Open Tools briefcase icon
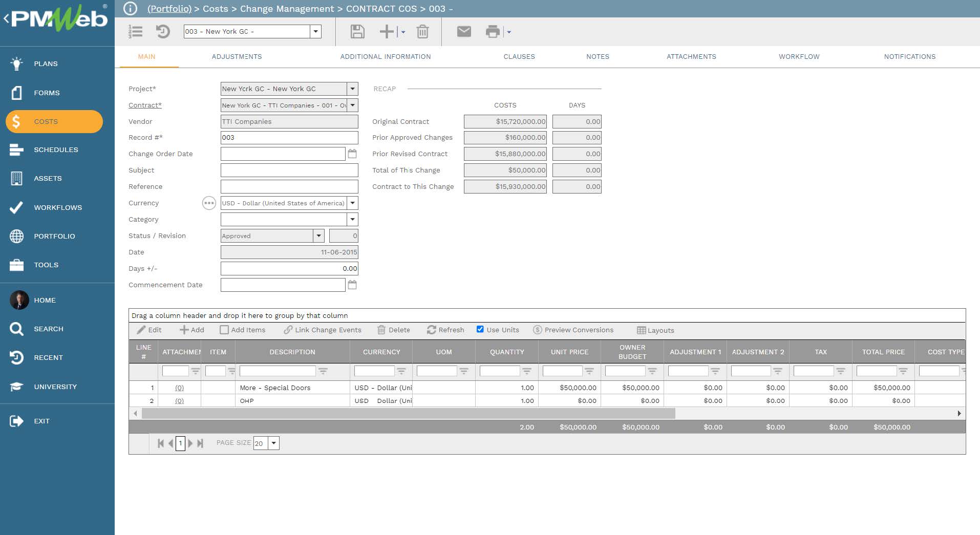980x535 pixels. coord(16,265)
